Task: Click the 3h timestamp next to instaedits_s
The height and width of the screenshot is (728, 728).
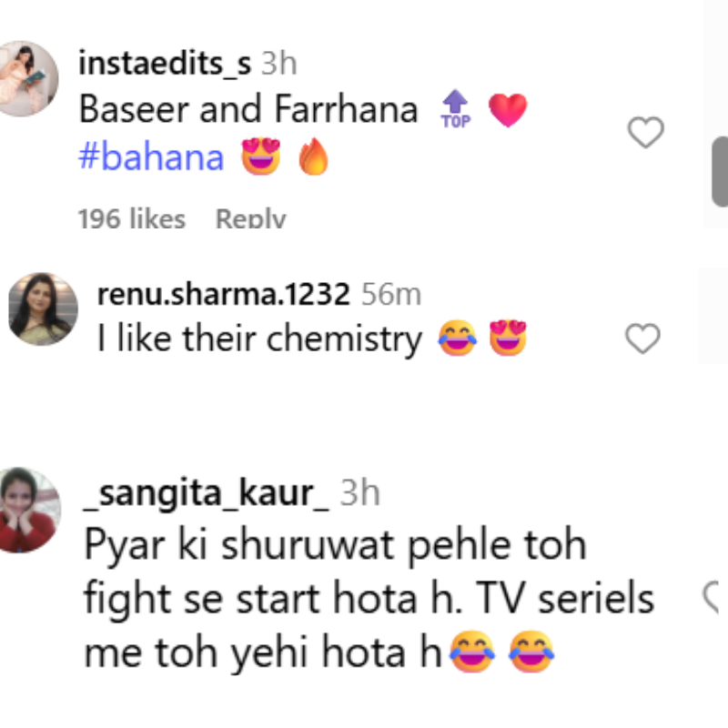Action: tap(278, 63)
